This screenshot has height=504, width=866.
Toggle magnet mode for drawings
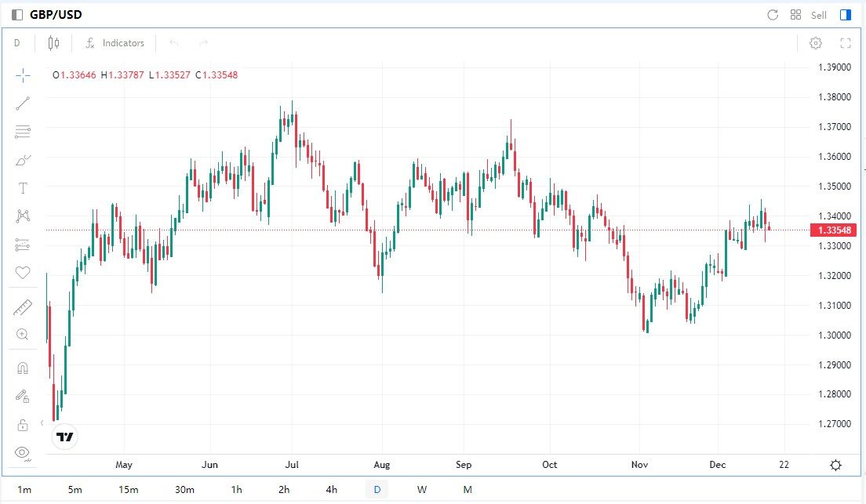(23, 368)
